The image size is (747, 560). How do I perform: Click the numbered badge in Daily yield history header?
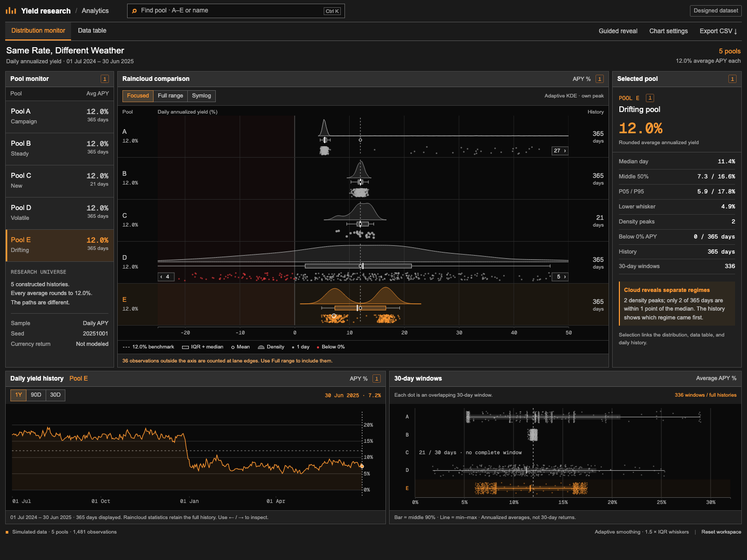pyautogui.click(x=377, y=379)
